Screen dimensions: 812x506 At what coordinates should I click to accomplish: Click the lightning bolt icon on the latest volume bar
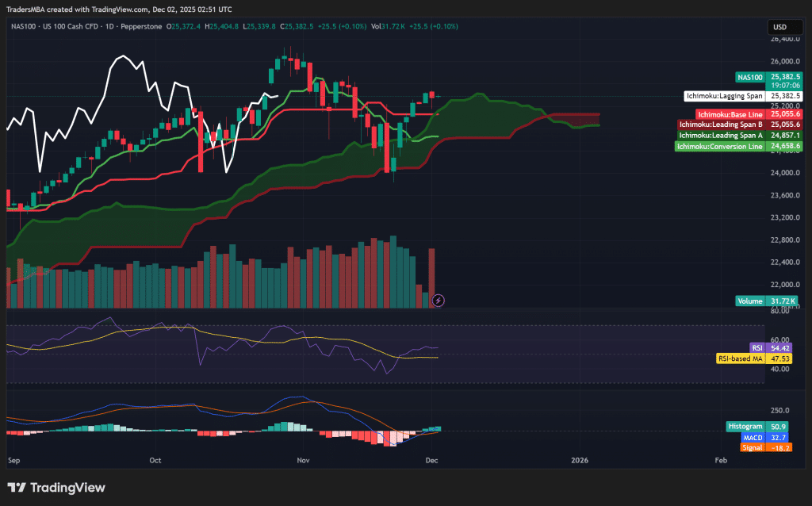point(438,301)
